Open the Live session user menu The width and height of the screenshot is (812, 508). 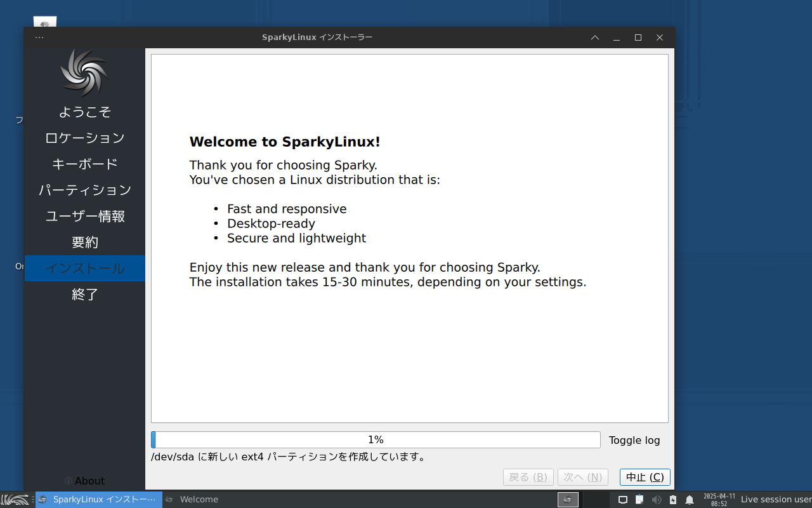[x=776, y=500]
